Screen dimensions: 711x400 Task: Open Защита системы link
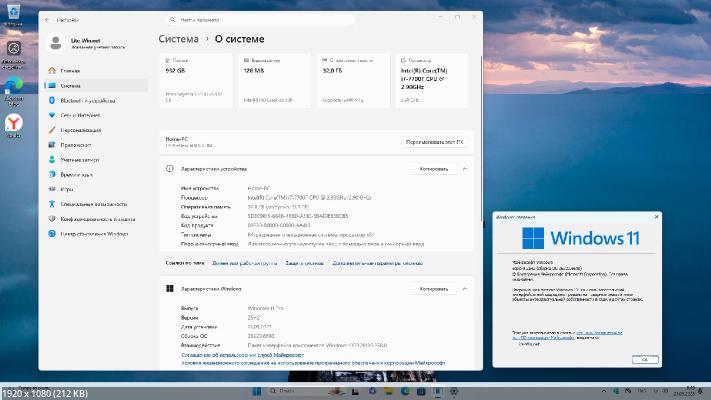pyautogui.click(x=304, y=262)
